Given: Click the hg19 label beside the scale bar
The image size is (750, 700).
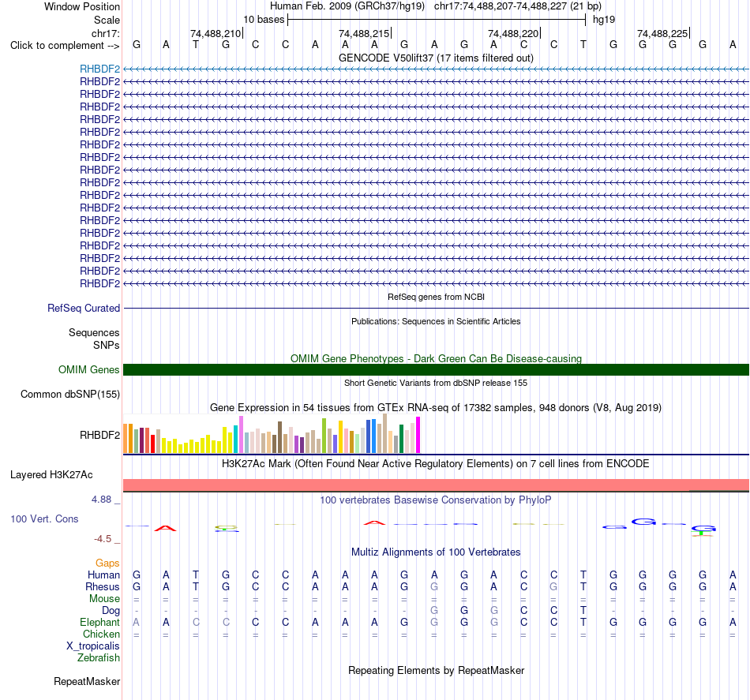Looking at the screenshot, I should 604,20.
